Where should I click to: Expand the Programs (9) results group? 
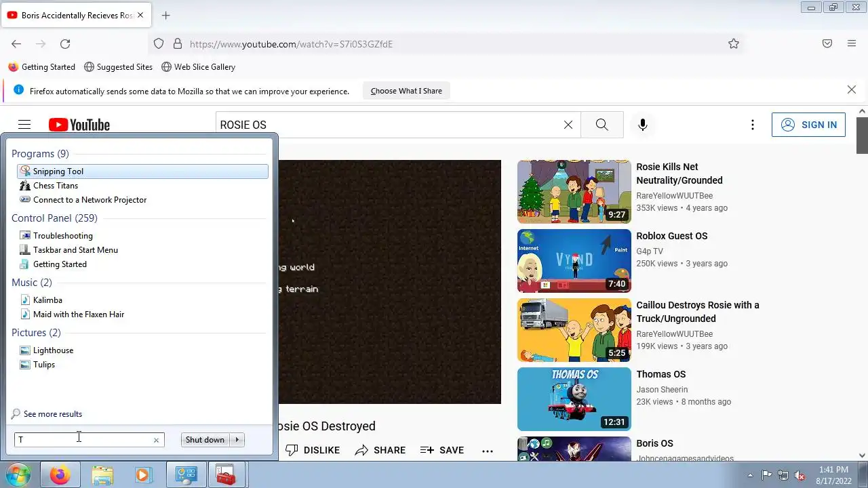click(40, 154)
